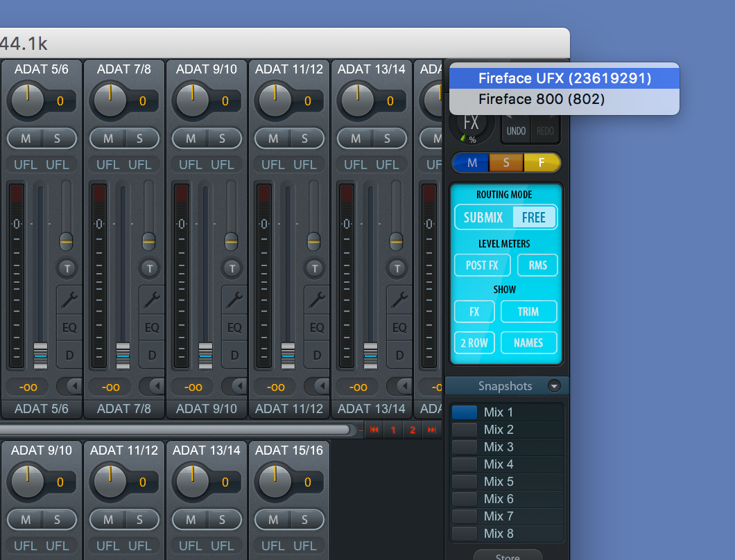Open Dynamics (D) on upper-row ADAT 11/12
The image size is (735, 560).
click(317, 356)
